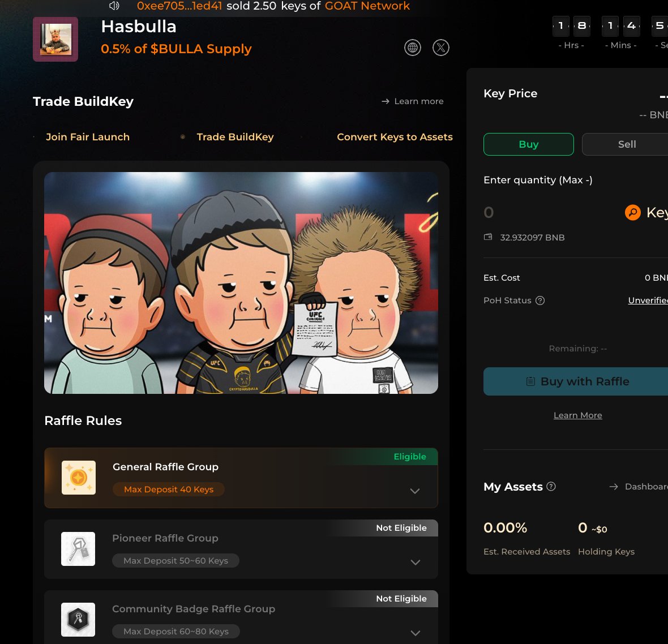Click the General Raffle Group coin icon
This screenshot has width=668, height=644.
point(78,478)
